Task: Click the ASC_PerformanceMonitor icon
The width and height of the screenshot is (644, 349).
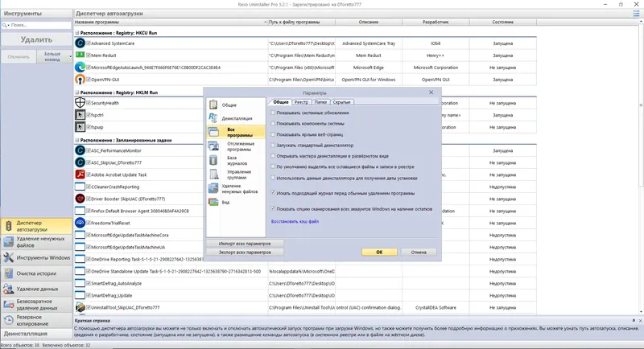Action: click(x=80, y=150)
